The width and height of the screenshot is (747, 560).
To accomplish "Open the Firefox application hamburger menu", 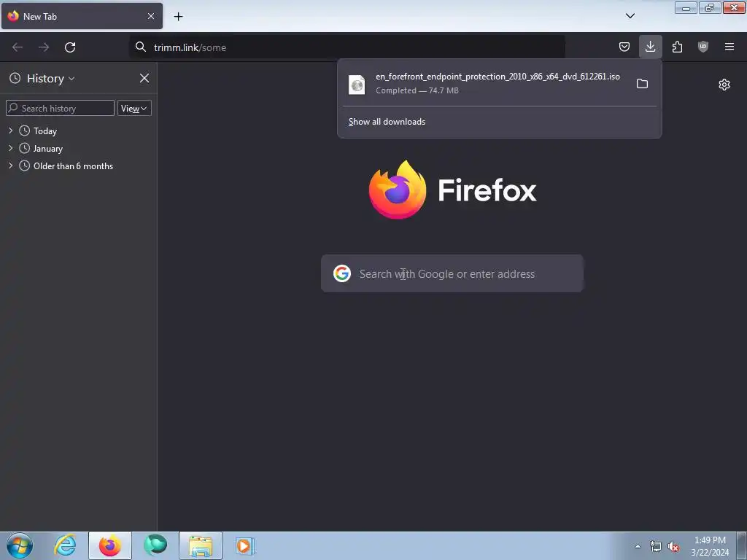I will [x=729, y=47].
